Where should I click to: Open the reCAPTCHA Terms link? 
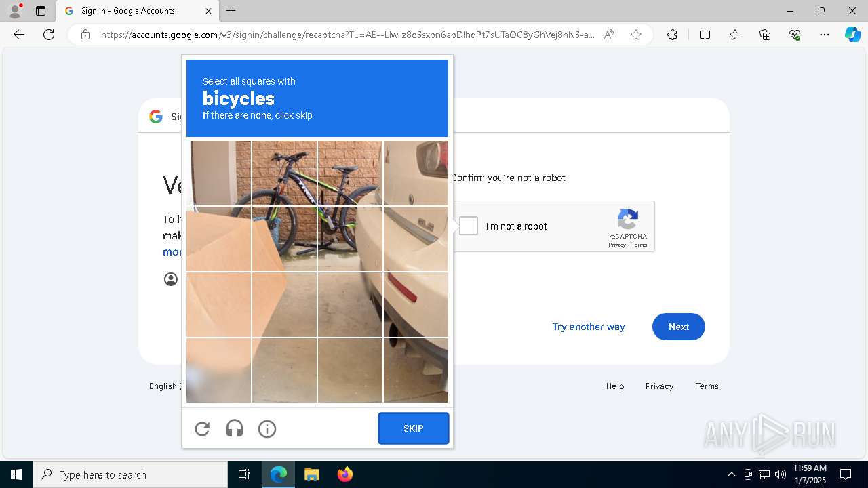[x=639, y=245]
